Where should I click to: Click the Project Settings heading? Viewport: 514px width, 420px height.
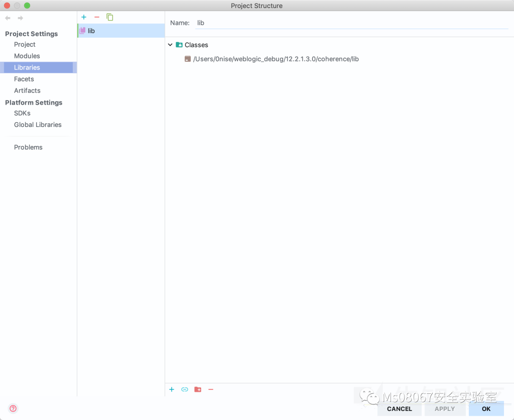[x=31, y=34]
